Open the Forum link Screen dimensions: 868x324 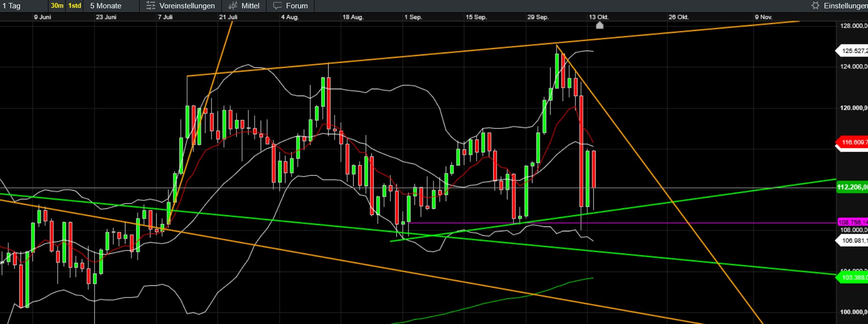[x=297, y=6]
